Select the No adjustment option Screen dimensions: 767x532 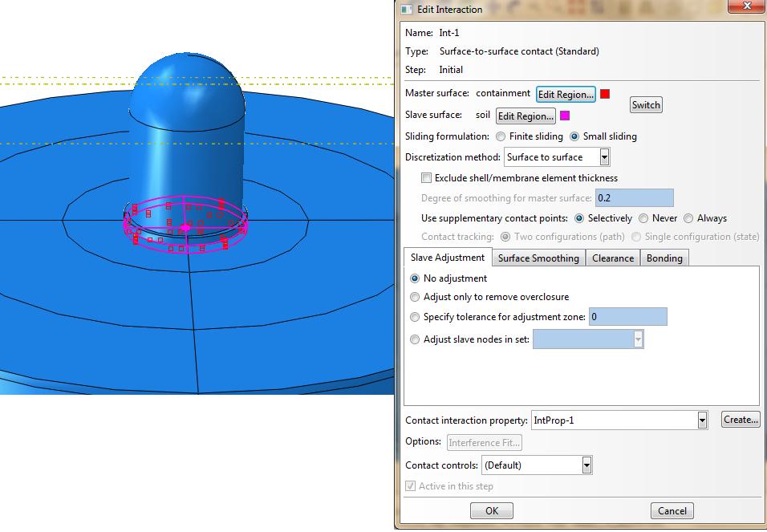[x=415, y=278]
